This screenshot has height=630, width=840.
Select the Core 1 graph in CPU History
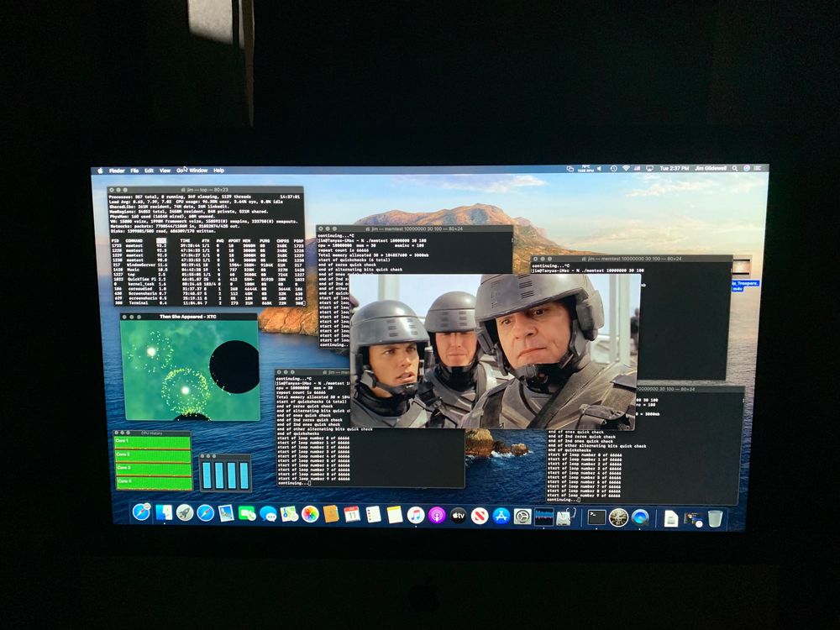(x=153, y=442)
